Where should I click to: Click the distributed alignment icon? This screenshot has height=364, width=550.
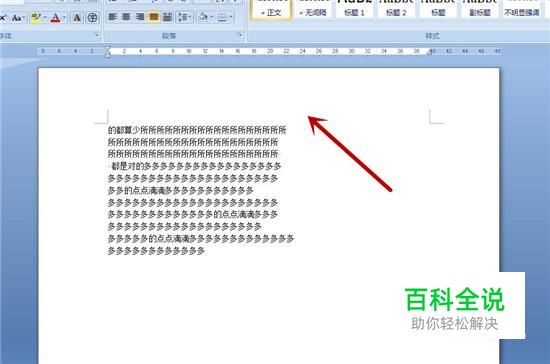(167, 16)
